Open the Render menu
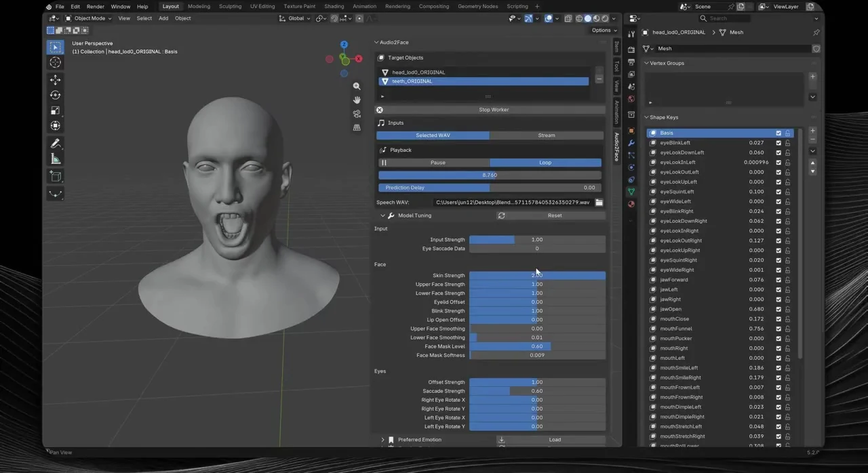Image resolution: width=868 pixels, height=473 pixels. 95,7
